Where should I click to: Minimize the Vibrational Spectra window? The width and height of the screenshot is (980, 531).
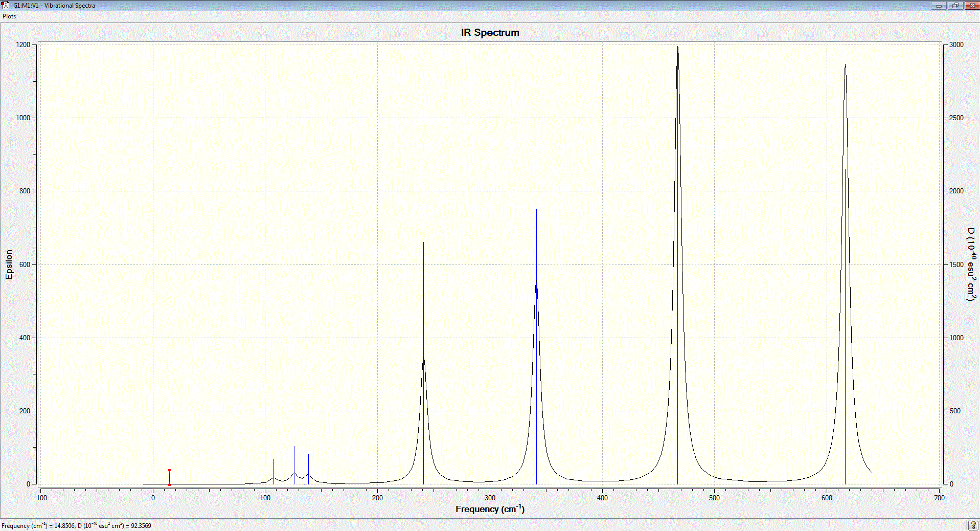[939, 6]
